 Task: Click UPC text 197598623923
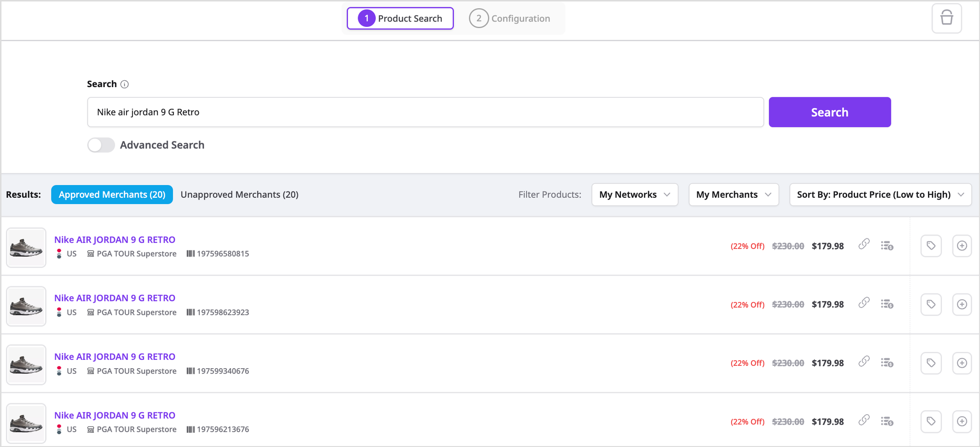coord(223,312)
